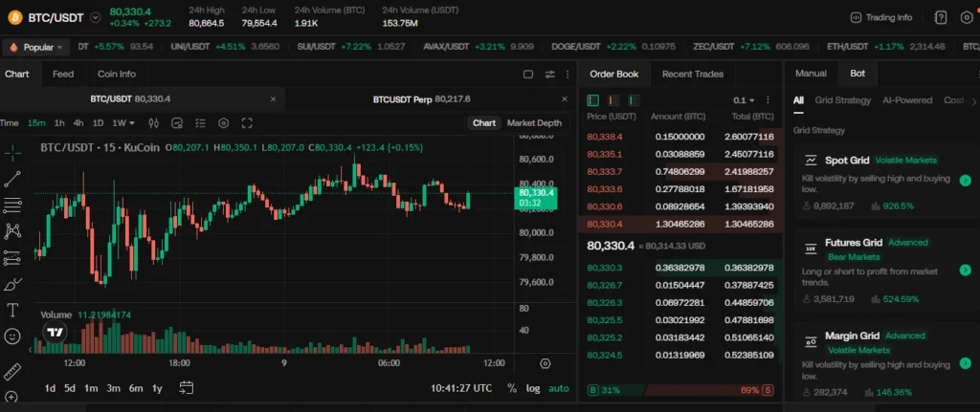
Task: Set timeframe to 4h
Action: (78, 123)
